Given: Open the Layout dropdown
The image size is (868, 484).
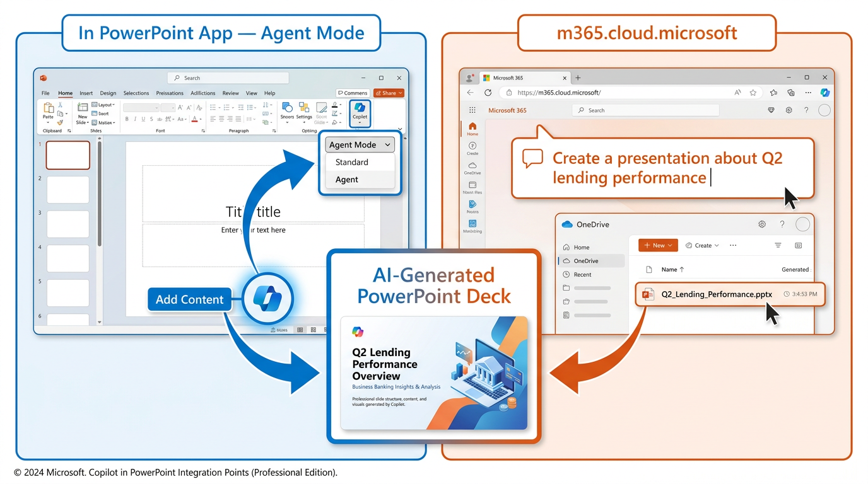Looking at the screenshot, I should coord(103,105).
